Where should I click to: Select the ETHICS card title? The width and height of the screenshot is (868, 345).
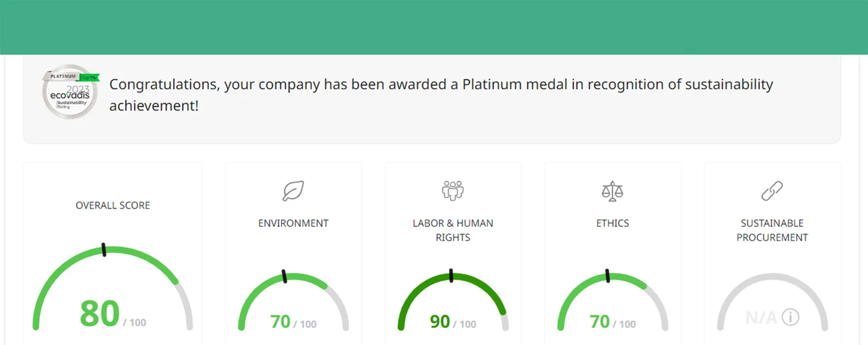click(612, 223)
